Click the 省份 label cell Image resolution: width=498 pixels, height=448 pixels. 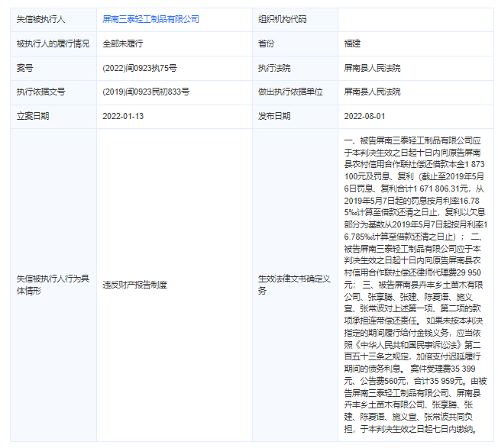coord(267,44)
